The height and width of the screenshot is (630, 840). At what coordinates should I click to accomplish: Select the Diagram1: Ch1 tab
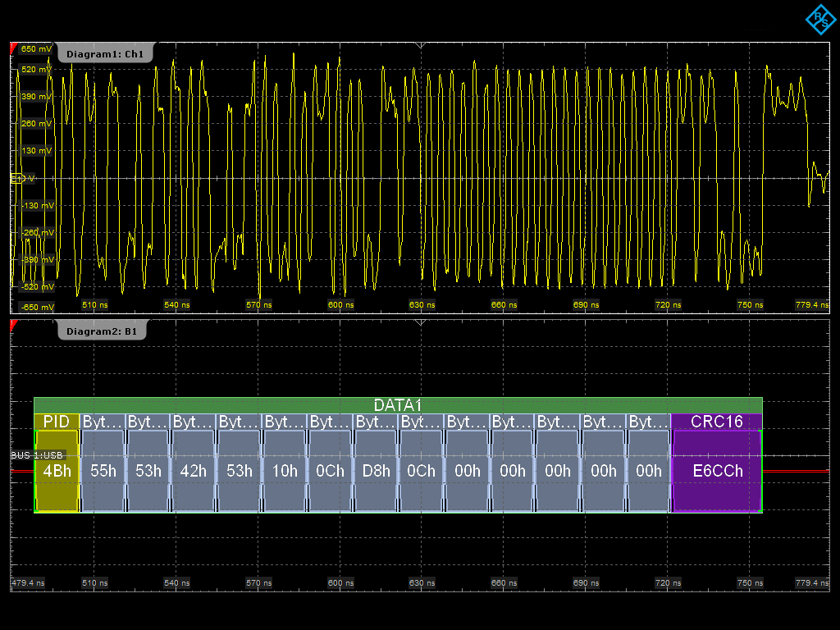[x=105, y=54]
